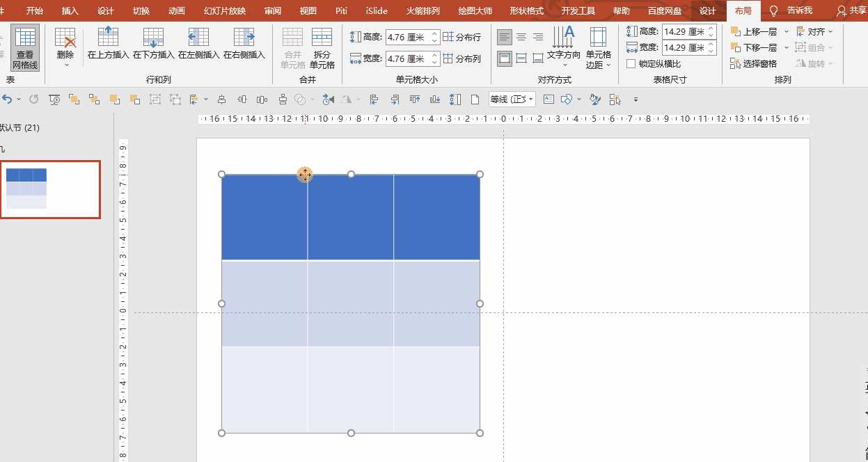Viewport: 868px width, 462px height.
Task: Expand arrow beside 上移一层
Action: (x=787, y=31)
